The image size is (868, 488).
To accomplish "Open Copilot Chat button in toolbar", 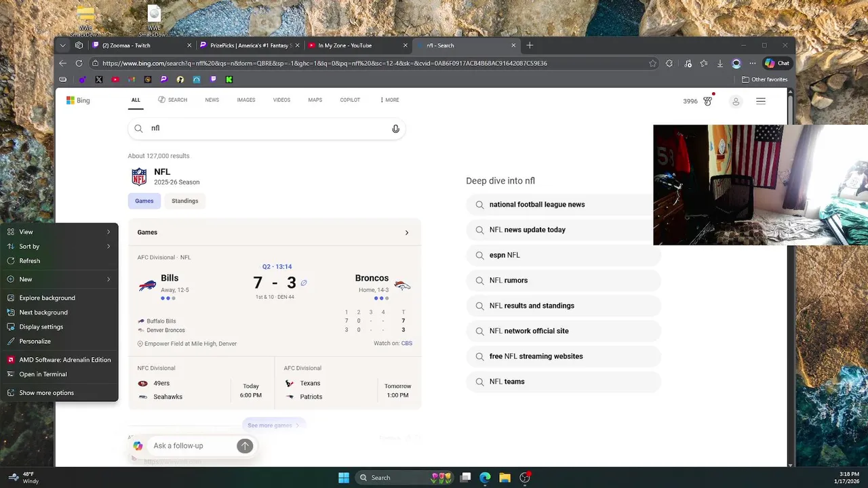I will coord(777,63).
